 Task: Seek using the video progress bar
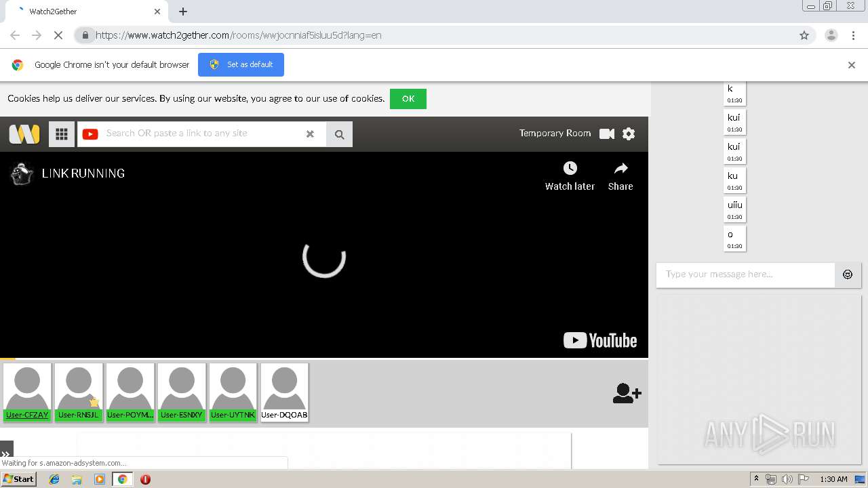pos(324,358)
